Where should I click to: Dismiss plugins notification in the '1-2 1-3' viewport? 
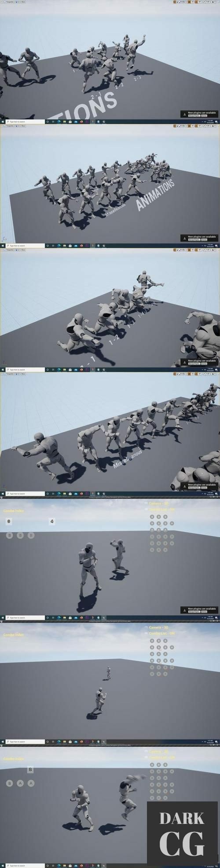click(x=204, y=364)
